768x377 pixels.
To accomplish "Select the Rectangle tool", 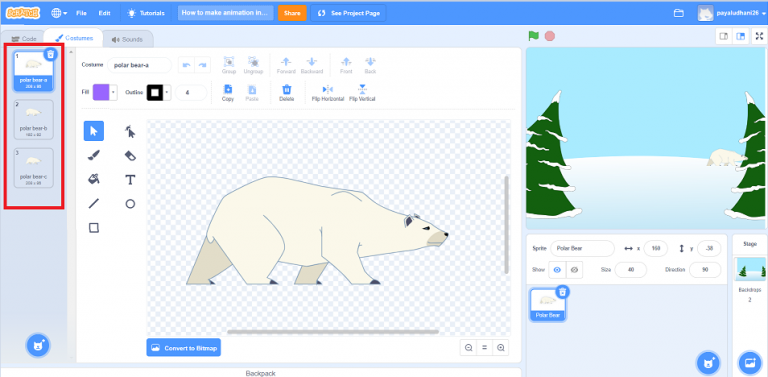I will 94,228.
